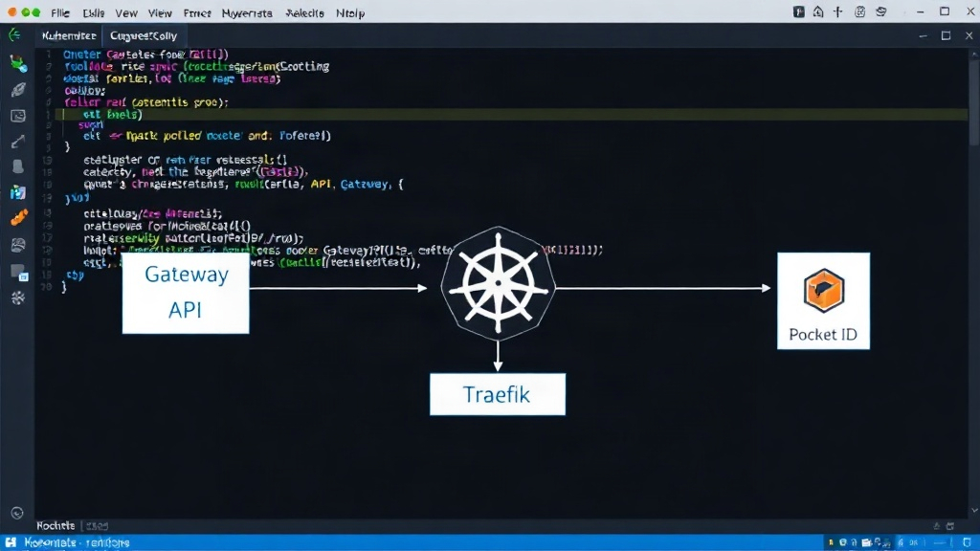Screen dimensions: 980x551
Task: Open the File menu
Action: [x=60, y=12]
